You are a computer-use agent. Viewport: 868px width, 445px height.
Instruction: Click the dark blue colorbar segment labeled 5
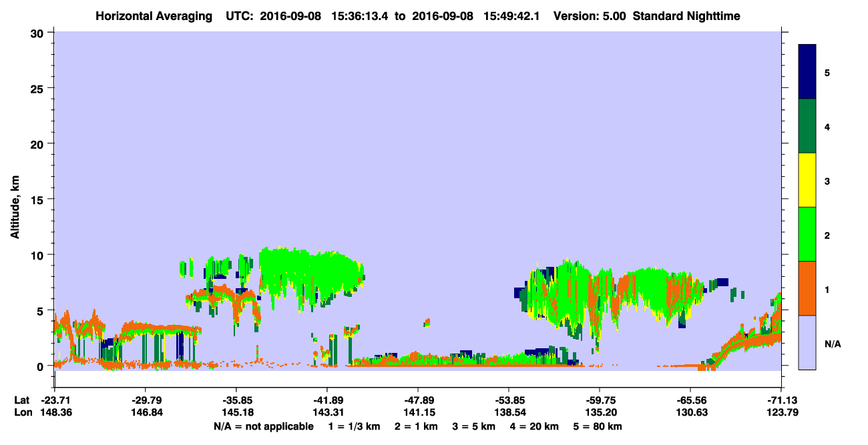[x=807, y=71]
